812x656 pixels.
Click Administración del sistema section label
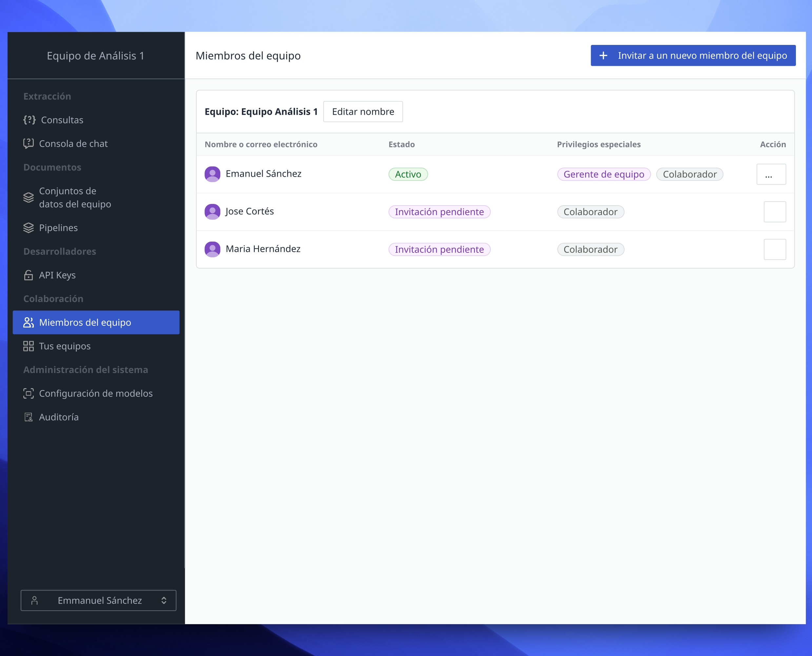(86, 369)
